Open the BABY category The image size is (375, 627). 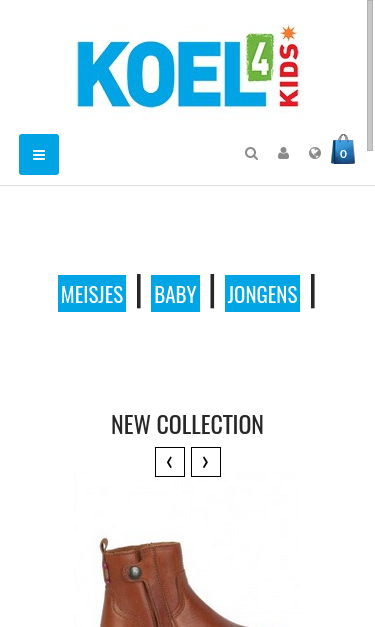175,294
